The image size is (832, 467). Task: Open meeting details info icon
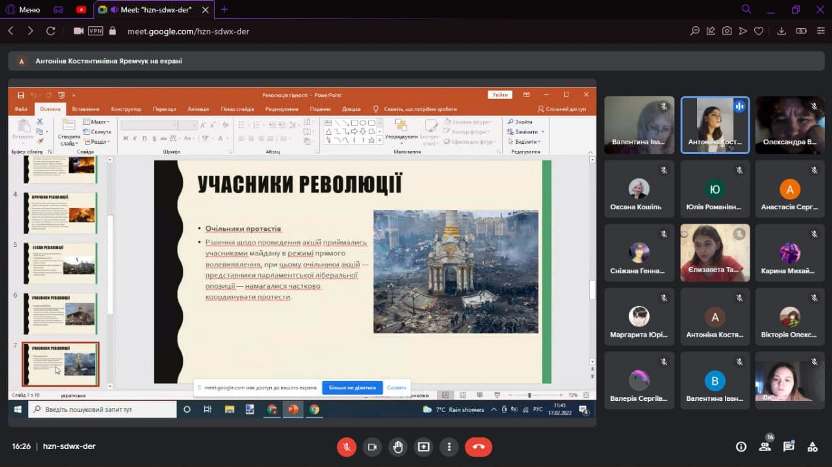(x=741, y=447)
